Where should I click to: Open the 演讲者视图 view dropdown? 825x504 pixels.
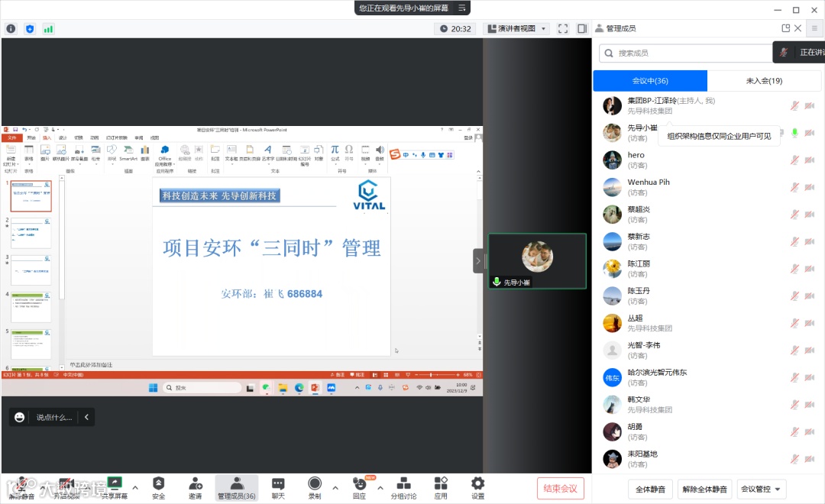tap(516, 28)
